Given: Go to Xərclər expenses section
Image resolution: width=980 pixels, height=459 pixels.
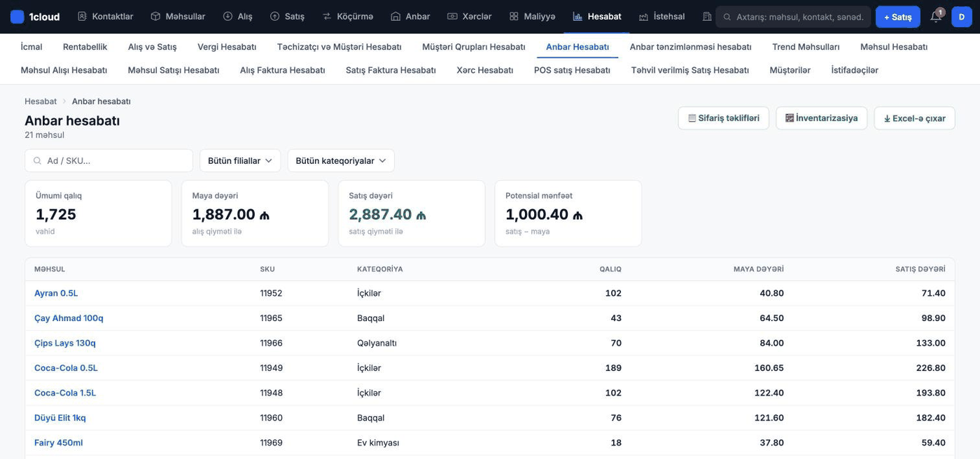Looking at the screenshot, I should 469,16.
